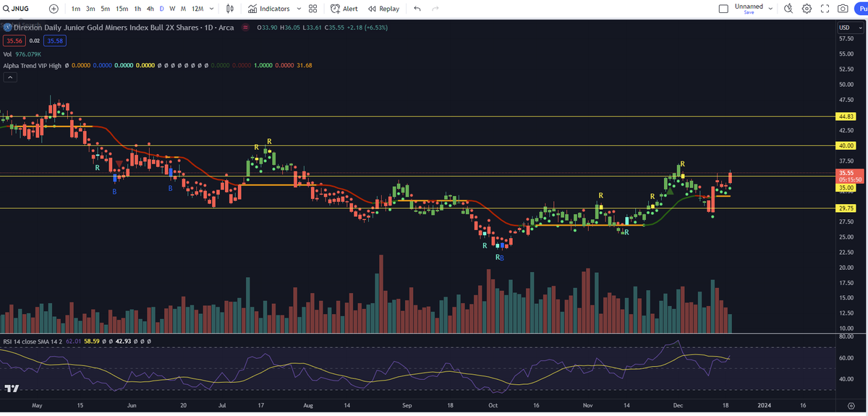This screenshot has height=416, width=868.
Task: Undo the last chart action
Action: (417, 9)
